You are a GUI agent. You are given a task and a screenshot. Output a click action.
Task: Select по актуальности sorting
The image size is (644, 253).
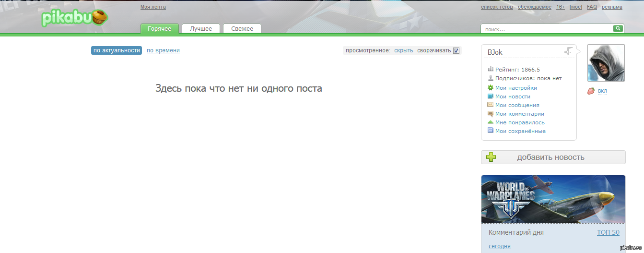click(x=117, y=50)
